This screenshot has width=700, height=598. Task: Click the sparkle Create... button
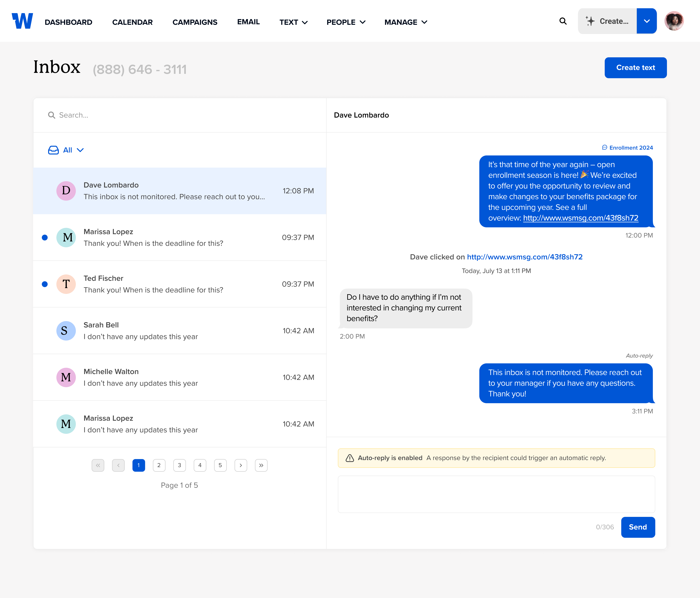click(x=607, y=21)
